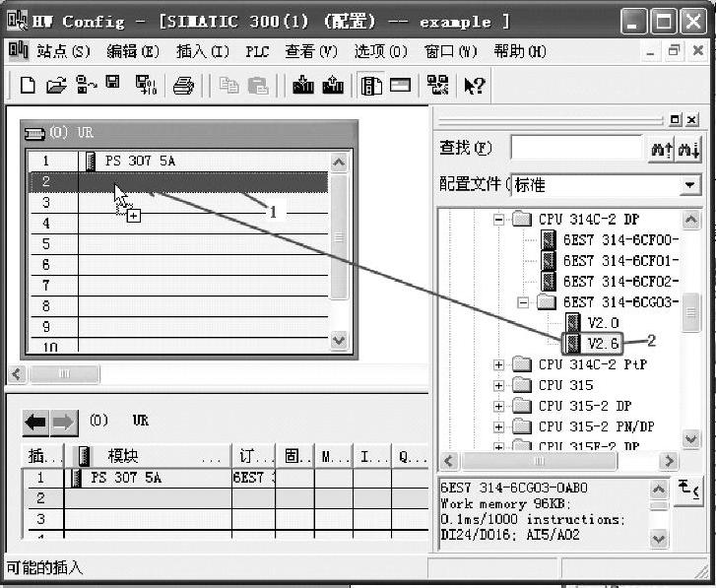Image resolution: width=716 pixels, height=588 pixels.
Task: Click the Configure network icon
Action: (437, 86)
